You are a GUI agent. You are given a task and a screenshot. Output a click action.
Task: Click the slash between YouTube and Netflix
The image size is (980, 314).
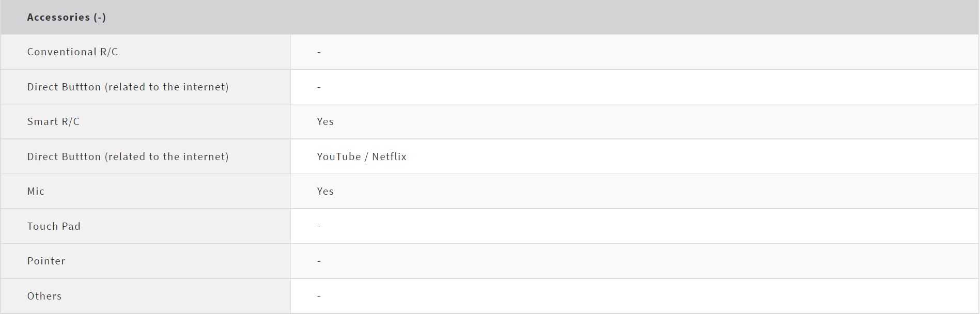click(x=367, y=156)
